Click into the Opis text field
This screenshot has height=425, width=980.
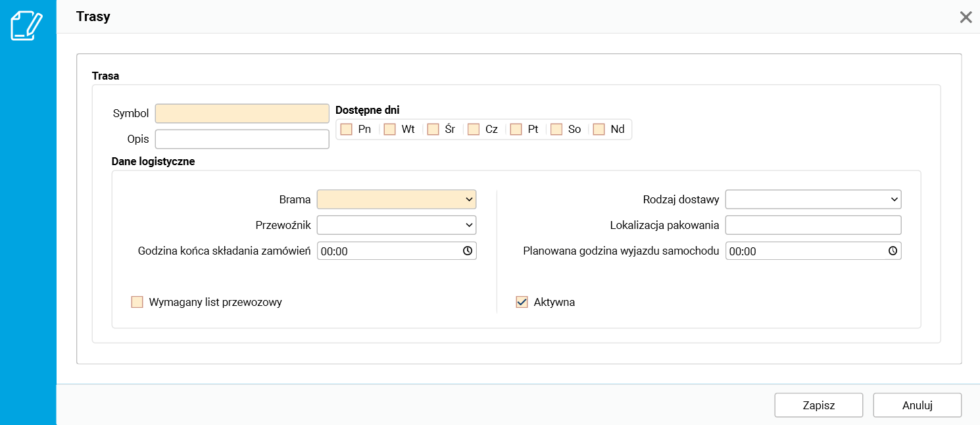pos(242,139)
